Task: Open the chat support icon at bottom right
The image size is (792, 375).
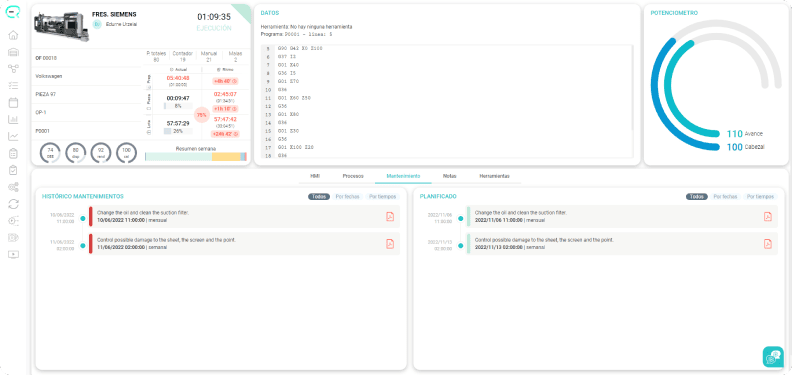Action: [773, 356]
